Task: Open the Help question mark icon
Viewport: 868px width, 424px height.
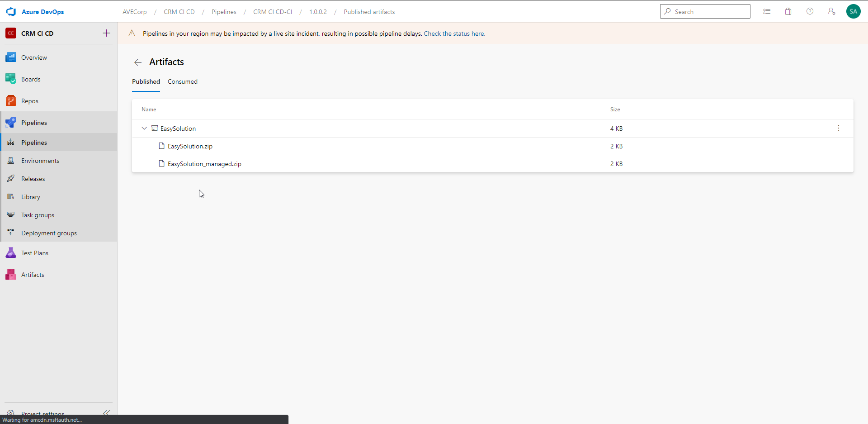Action: (810, 11)
